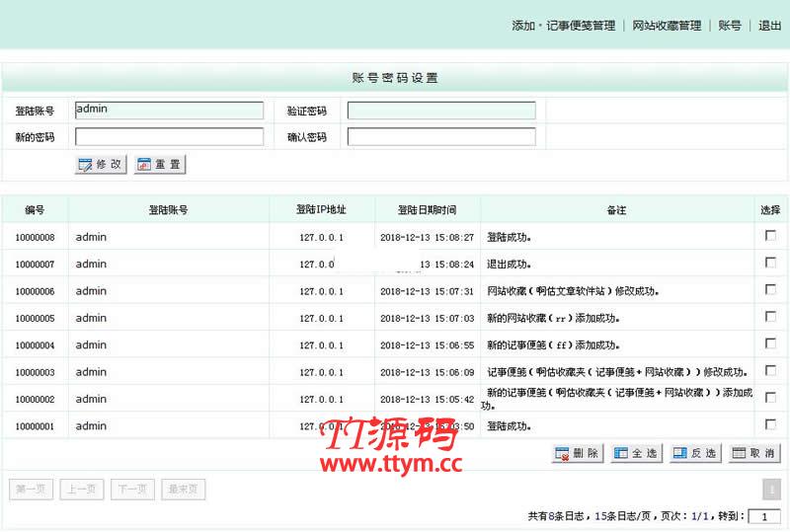Click the 备注 column header
This screenshot has width=790, height=532.
point(616,210)
